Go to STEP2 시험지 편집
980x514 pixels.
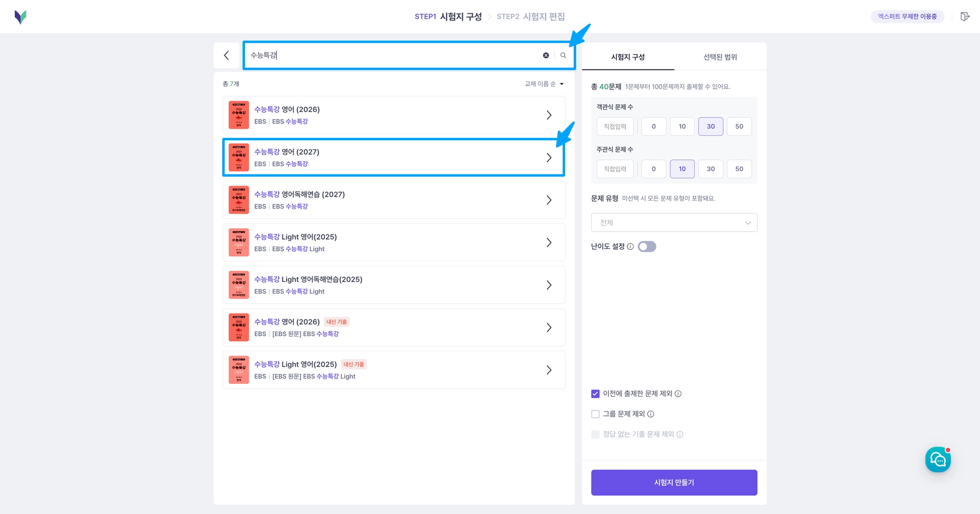coord(531,17)
